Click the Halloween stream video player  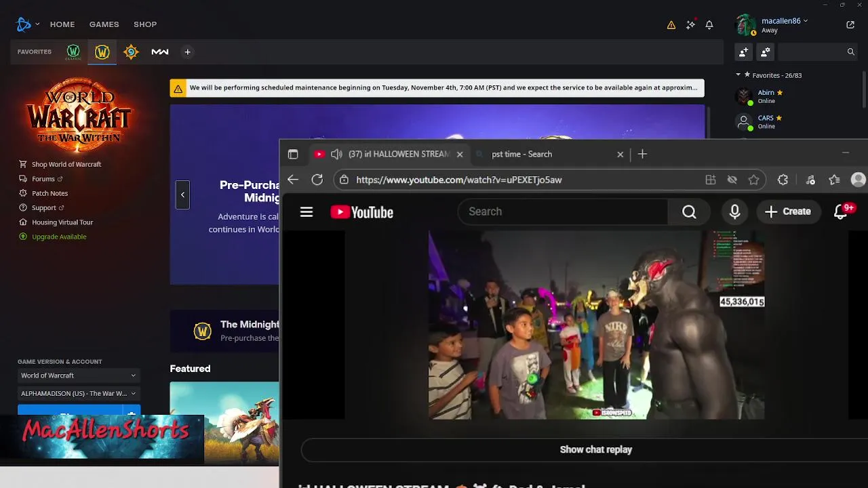596,325
